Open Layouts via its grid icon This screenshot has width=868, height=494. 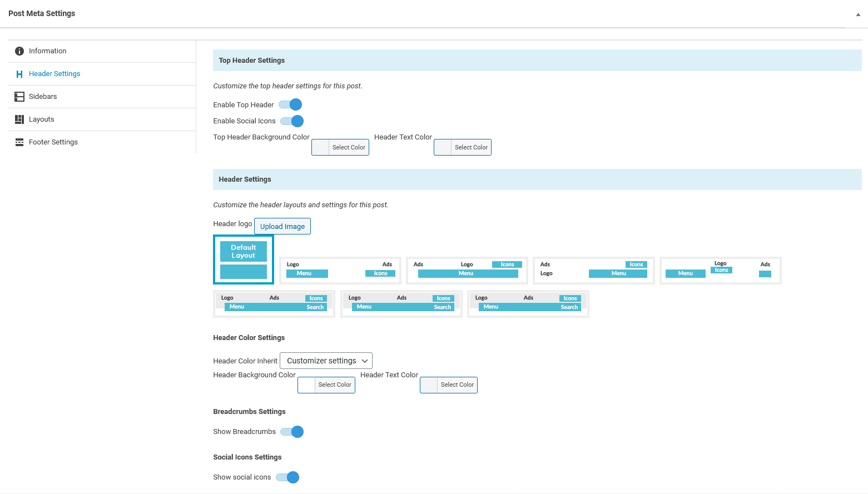point(18,119)
